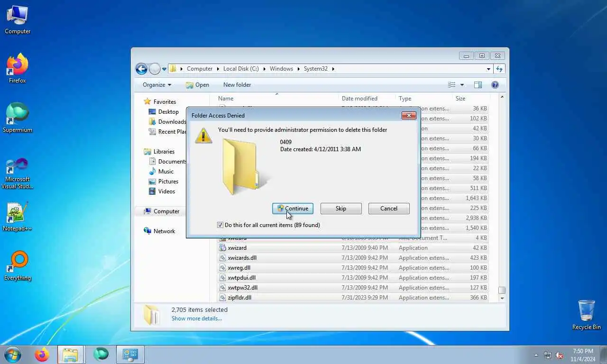Open recent locations dropdown next to Forward
607x364 pixels.
pos(164,69)
